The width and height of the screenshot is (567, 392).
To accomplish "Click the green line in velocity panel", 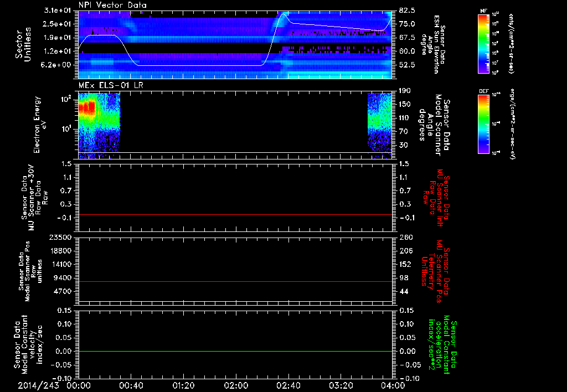I will [235, 351].
